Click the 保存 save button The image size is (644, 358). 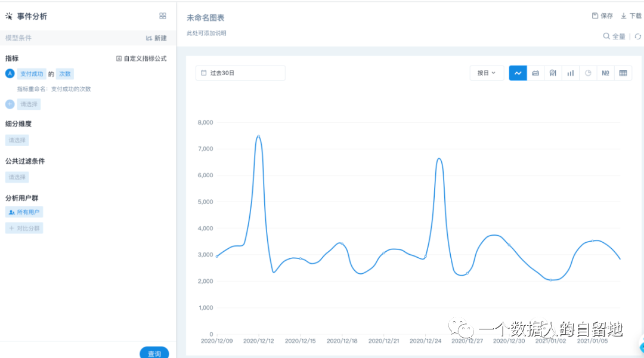pos(602,16)
